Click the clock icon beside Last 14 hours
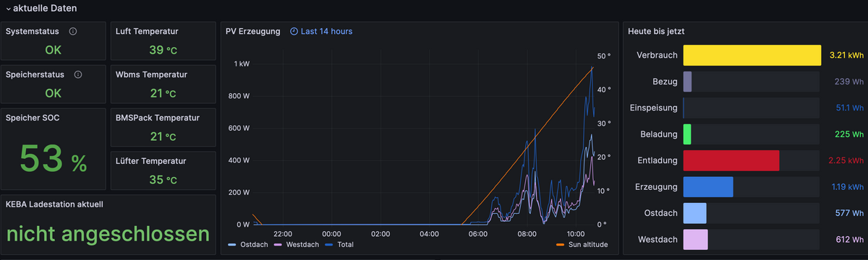This screenshot has height=260, width=868. [x=294, y=32]
